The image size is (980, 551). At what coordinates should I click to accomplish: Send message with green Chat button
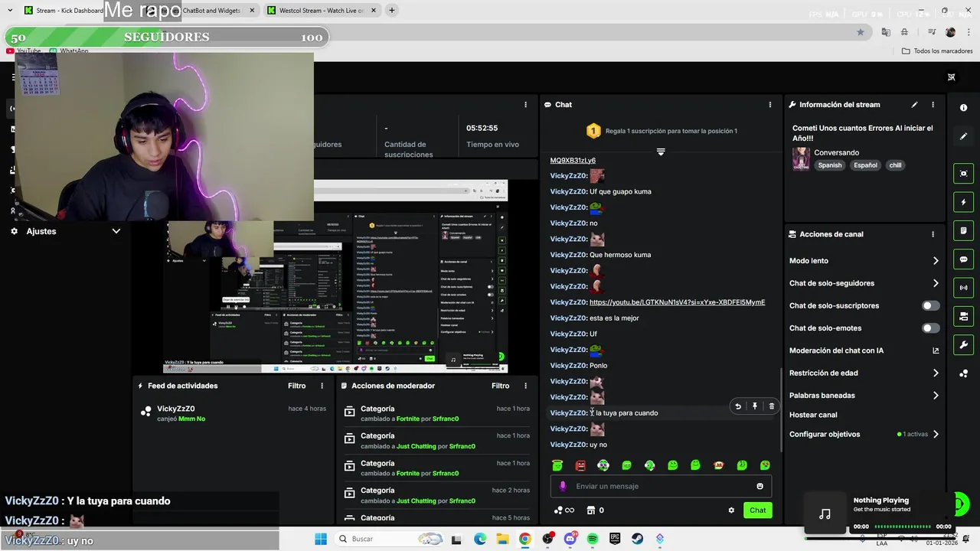tap(757, 510)
